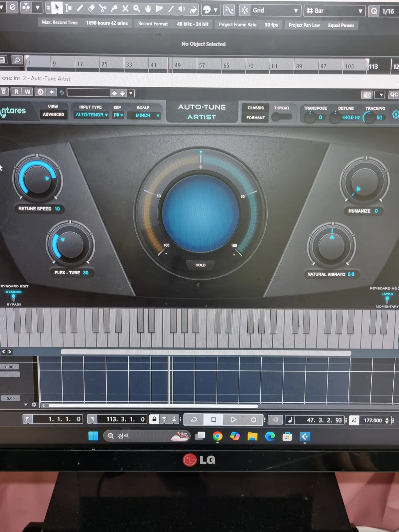Activate the transport Cycle loop button
The height and width of the screenshot is (532, 399).
pos(194,419)
